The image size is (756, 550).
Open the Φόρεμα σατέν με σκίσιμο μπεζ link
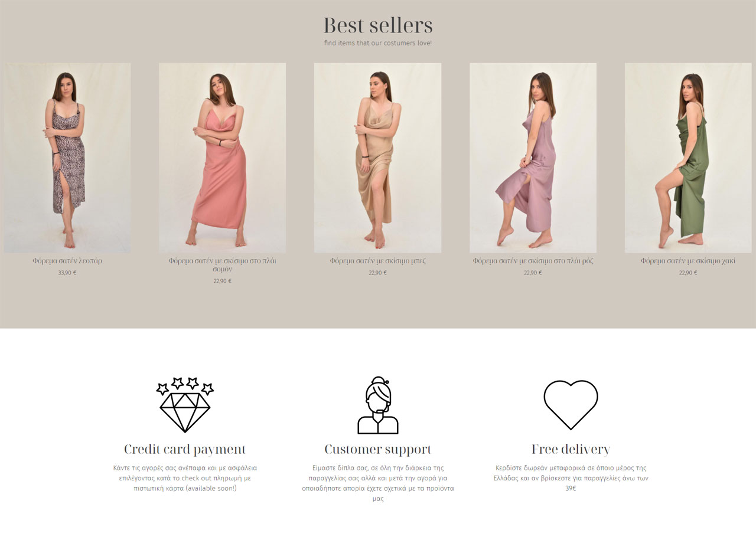tap(377, 261)
